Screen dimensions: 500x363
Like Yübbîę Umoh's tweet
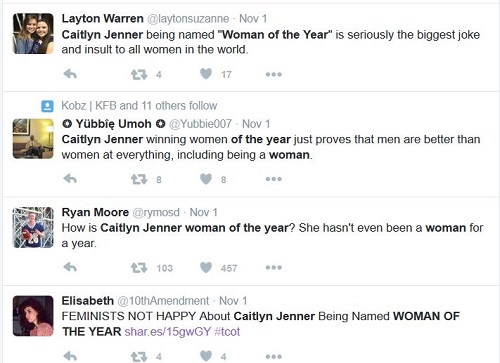[x=206, y=179]
